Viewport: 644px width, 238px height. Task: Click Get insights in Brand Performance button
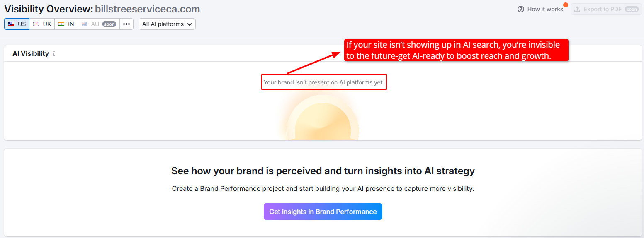point(323,212)
